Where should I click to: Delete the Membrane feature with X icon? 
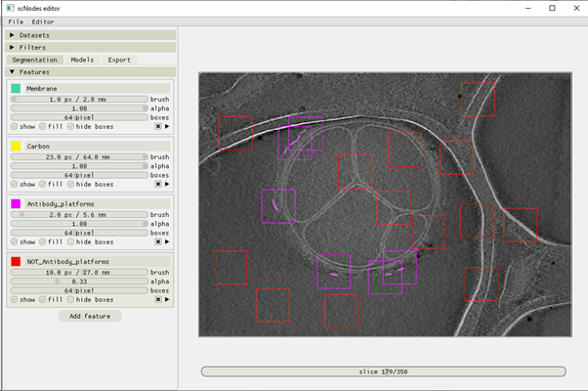(x=158, y=126)
